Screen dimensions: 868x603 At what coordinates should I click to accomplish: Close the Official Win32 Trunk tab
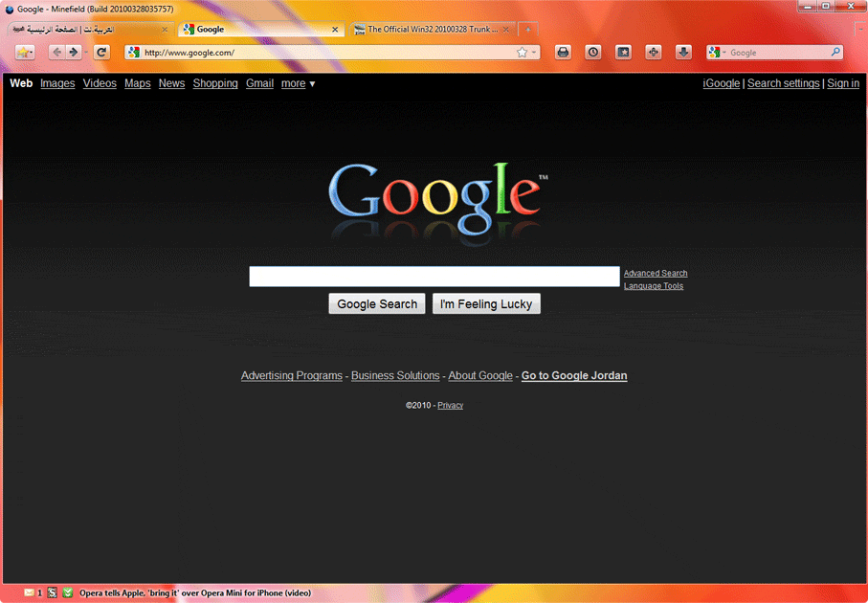506,30
